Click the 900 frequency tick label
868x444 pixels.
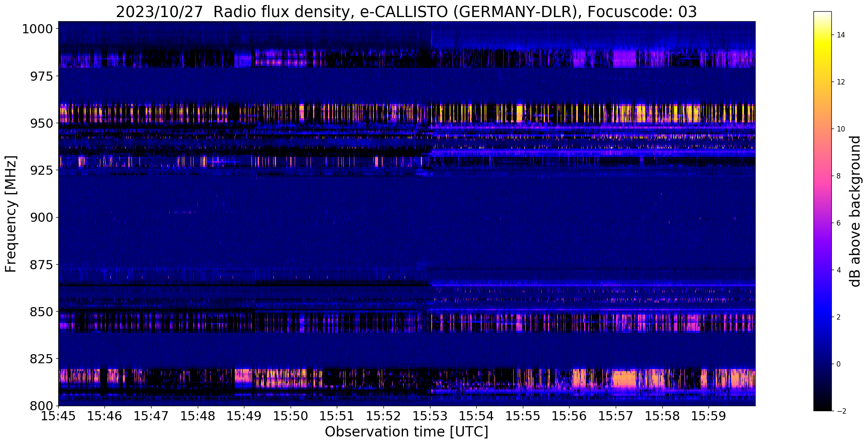(41, 217)
